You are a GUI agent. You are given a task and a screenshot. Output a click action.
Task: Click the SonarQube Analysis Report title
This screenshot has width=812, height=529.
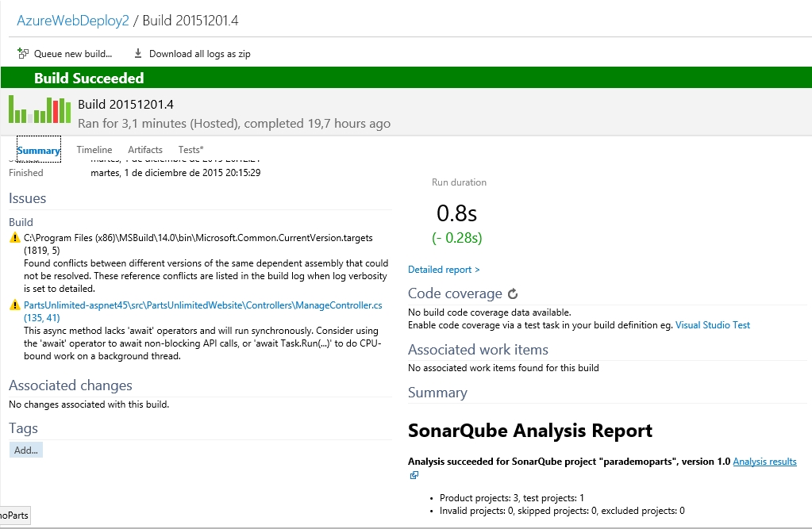pos(530,431)
